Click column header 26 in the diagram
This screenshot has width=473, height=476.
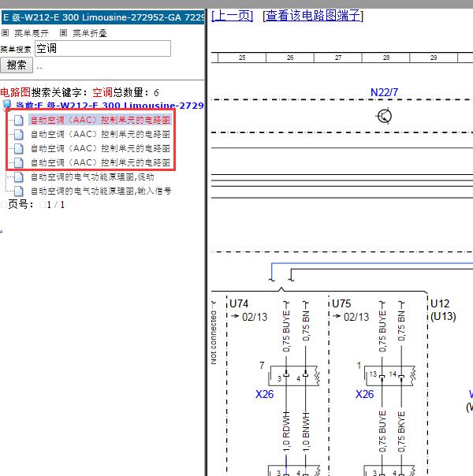tap(290, 58)
